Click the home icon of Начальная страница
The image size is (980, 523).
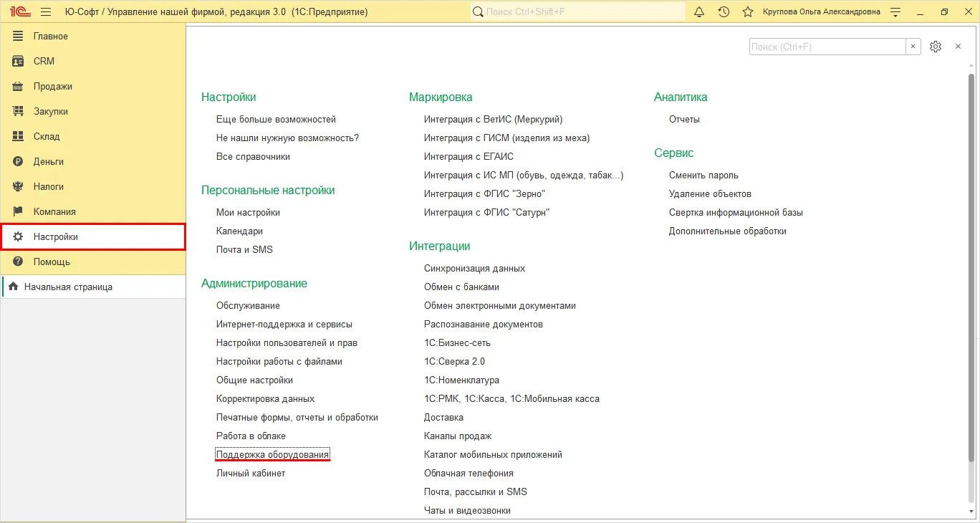[13, 287]
